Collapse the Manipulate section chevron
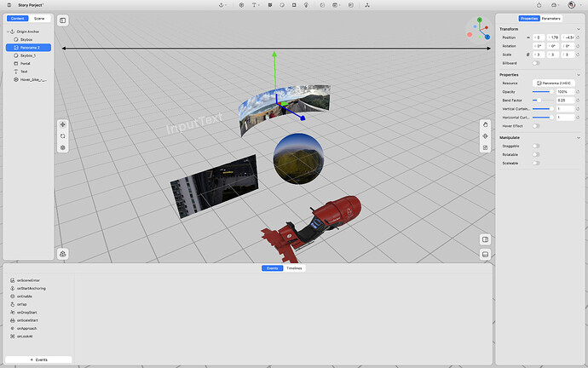 coord(578,136)
